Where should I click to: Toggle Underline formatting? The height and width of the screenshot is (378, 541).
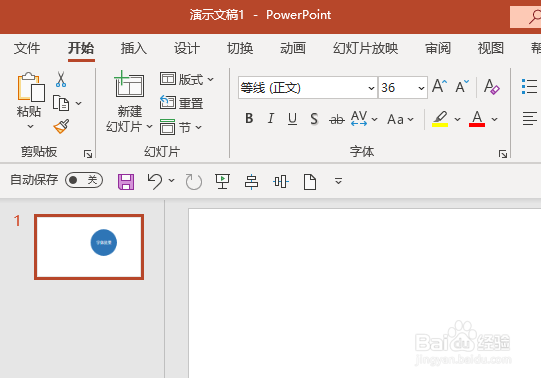(292, 119)
